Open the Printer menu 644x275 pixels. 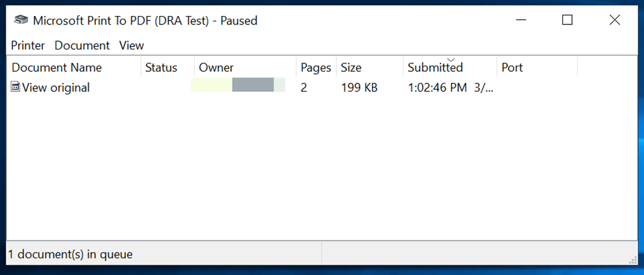pyautogui.click(x=28, y=46)
